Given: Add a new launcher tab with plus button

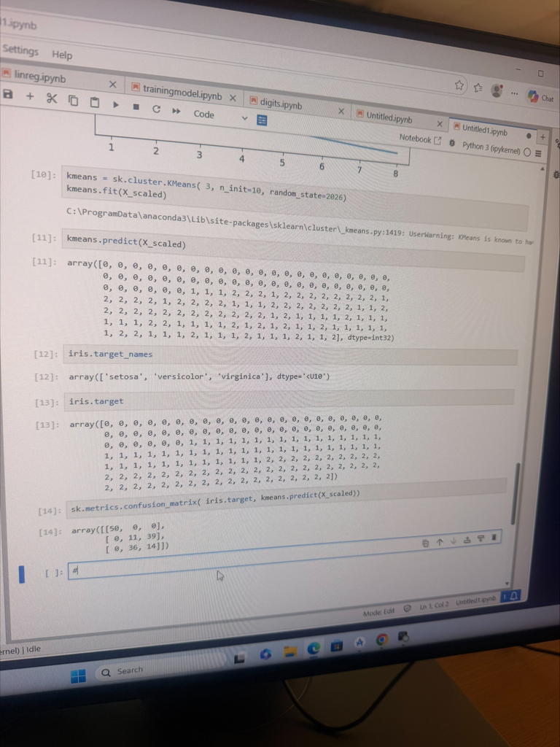Looking at the screenshot, I should (542, 137).
